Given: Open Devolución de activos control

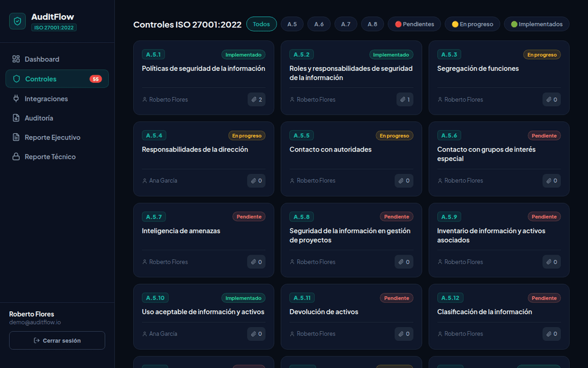Looking at the screenshot, I should (323, 312).
